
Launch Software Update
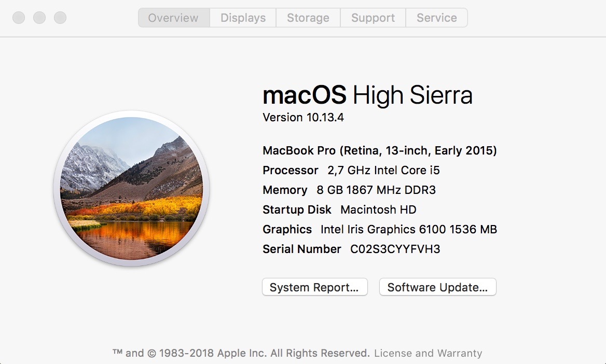pos(437,287)
